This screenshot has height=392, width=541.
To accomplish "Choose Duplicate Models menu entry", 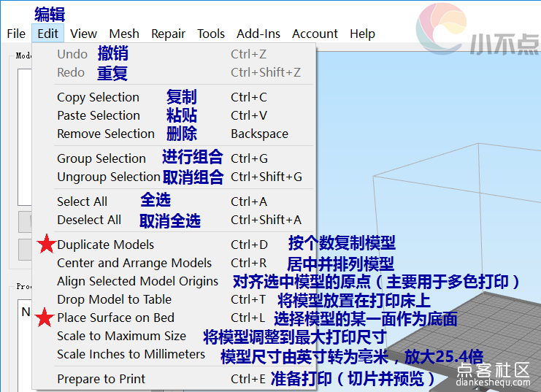I will (174, 245).
